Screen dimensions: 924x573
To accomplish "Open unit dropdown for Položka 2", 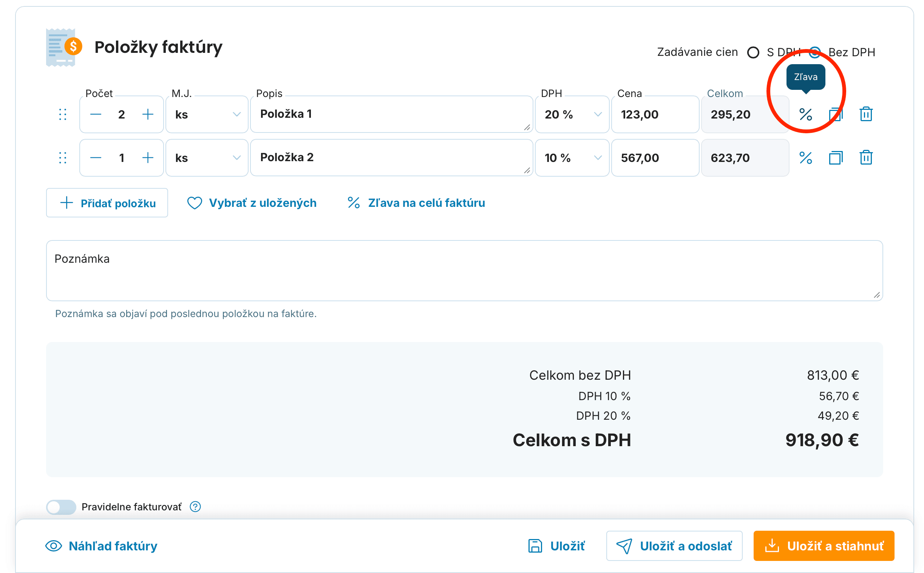I will 207,158.
